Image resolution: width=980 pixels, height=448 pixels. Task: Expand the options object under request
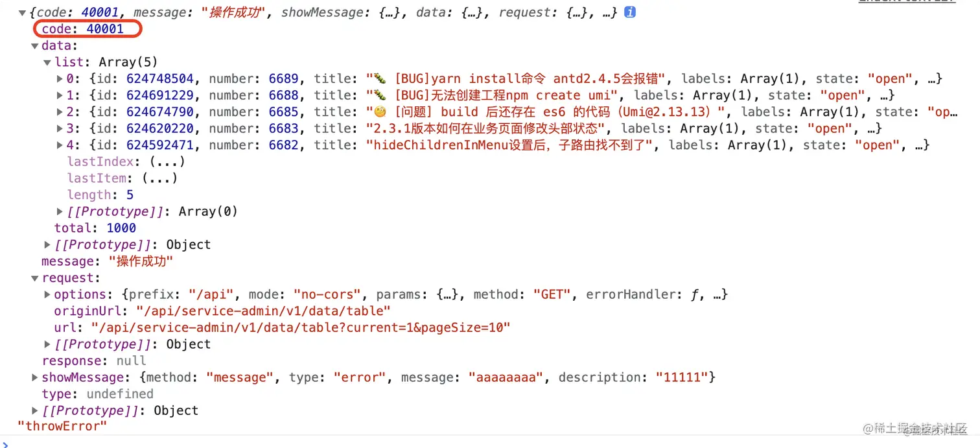[47, 294]
